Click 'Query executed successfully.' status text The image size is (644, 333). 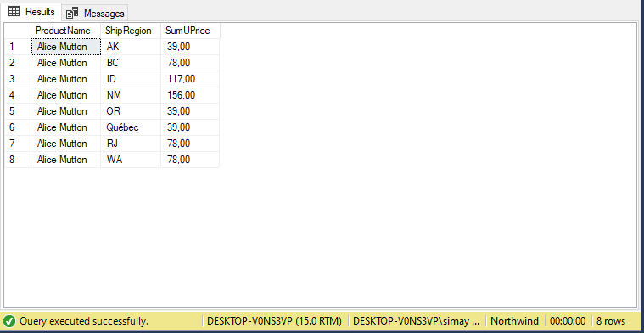click(x=84, y=321)
